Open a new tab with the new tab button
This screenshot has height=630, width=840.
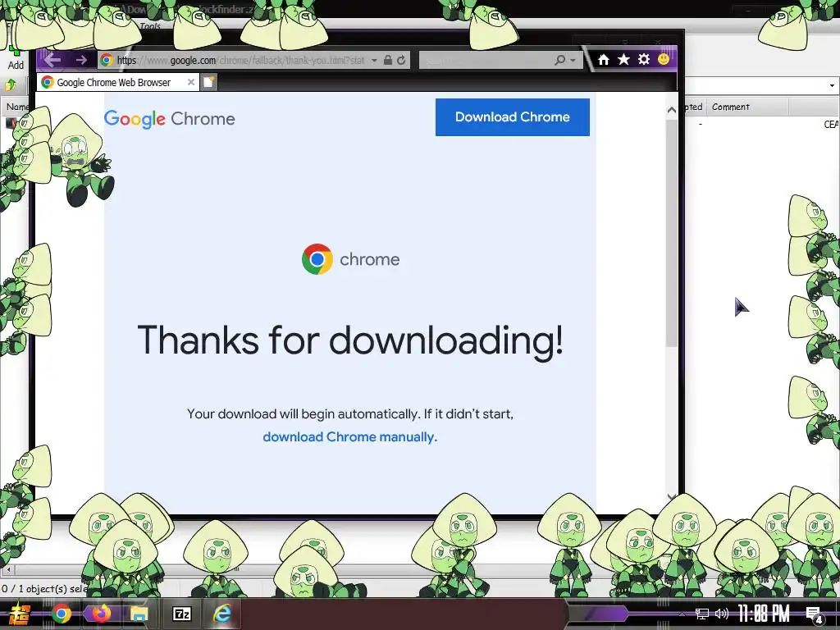(x=209, y=82)
